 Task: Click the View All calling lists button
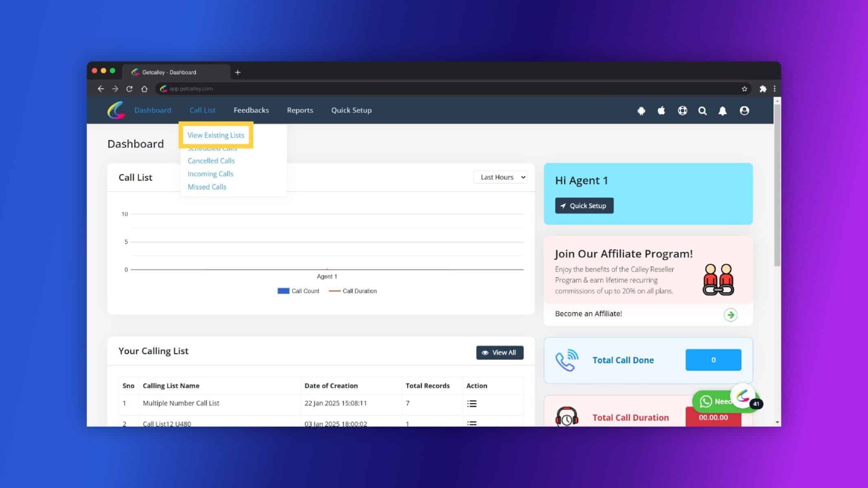(500, 353)
